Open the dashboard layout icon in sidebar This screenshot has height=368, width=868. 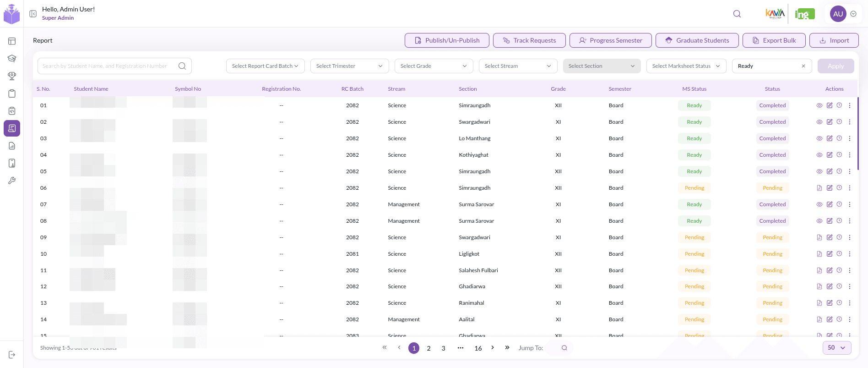click(x=12, y=41)
